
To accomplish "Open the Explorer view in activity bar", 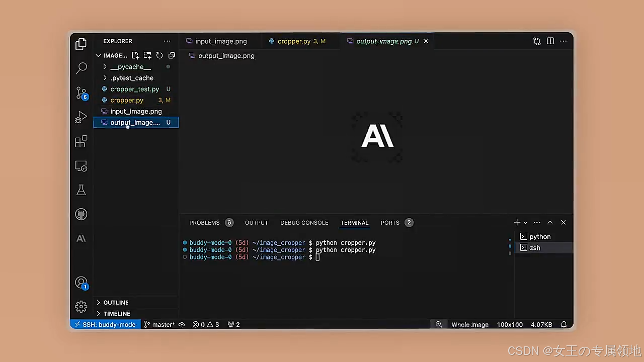I will click(x=81, y=44).
